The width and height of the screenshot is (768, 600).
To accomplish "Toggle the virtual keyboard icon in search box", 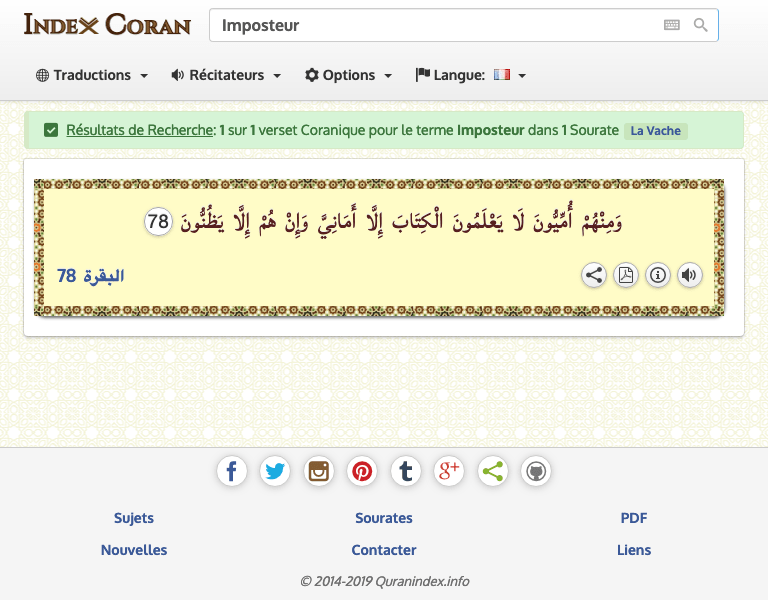I will point(672,25).
